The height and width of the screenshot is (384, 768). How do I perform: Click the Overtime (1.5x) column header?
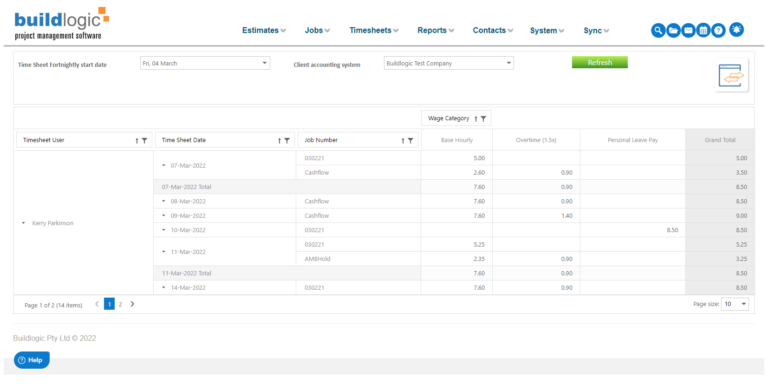click(x=536, y=140)
